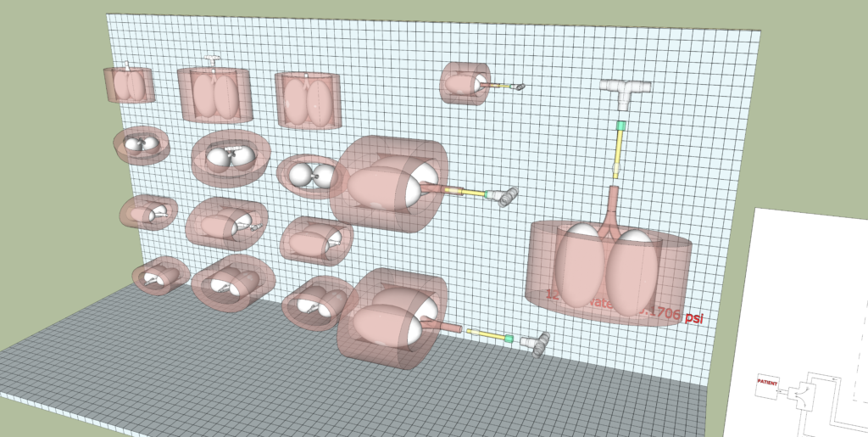Select the second lung model in the top row
Image resolution: width=868 pixels, height=437 pixels.
[214, 95]
